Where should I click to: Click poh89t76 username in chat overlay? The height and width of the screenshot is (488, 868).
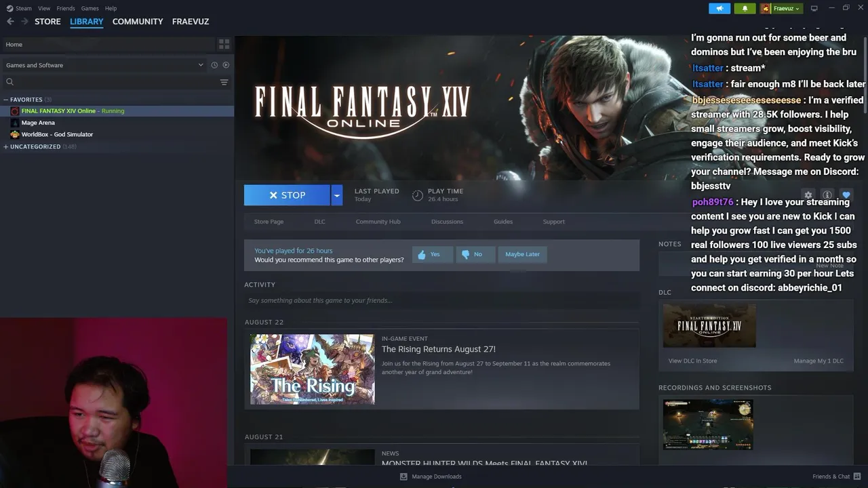[x=713, y=202]
